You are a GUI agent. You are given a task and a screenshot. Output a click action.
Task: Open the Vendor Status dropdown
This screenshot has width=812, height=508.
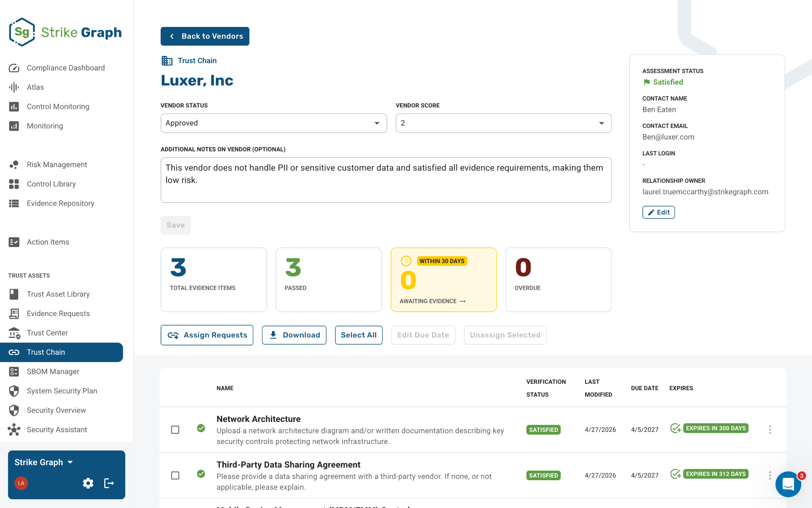(x=274, y=123)
